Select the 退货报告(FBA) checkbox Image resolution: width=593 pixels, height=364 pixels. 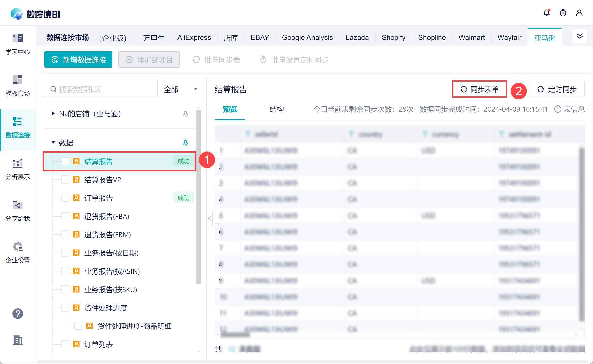click(x=65, y=216)
